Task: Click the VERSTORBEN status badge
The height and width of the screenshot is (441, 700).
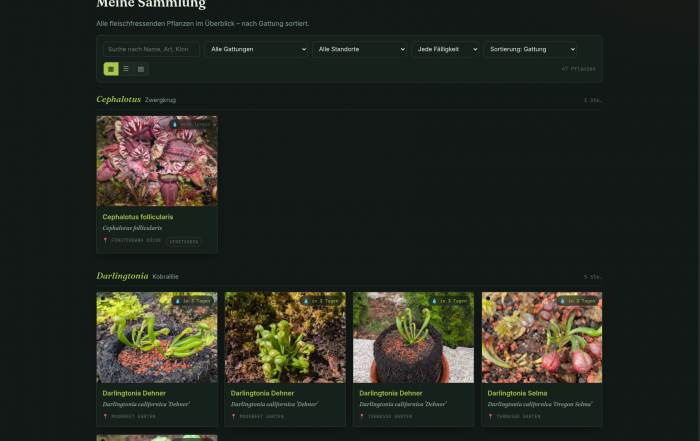Action: click(184, 242)
